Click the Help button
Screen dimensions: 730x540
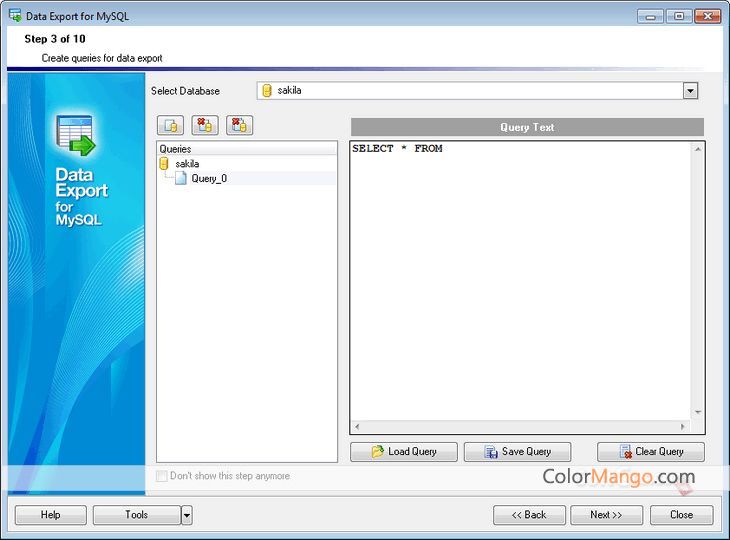51,515
